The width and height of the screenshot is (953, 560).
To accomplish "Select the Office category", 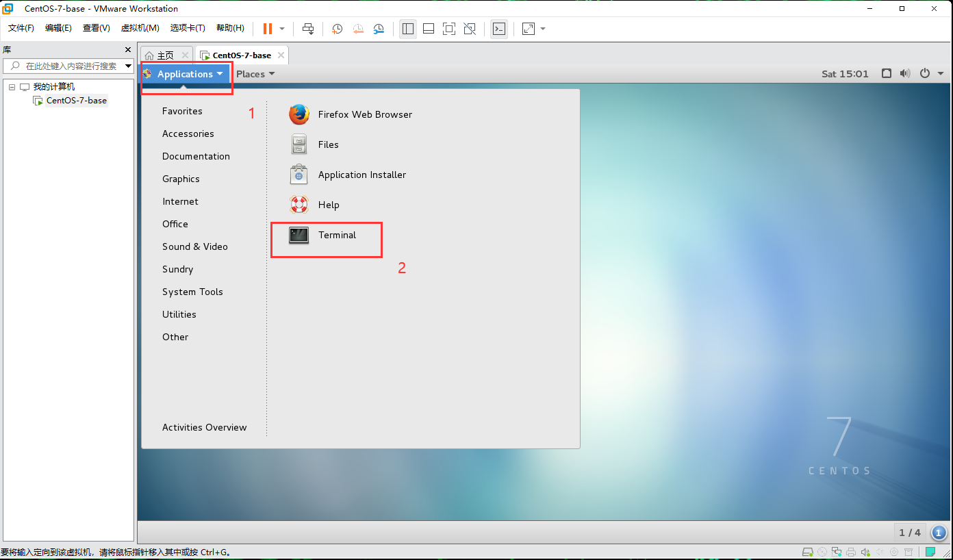I will coord(175,224).
